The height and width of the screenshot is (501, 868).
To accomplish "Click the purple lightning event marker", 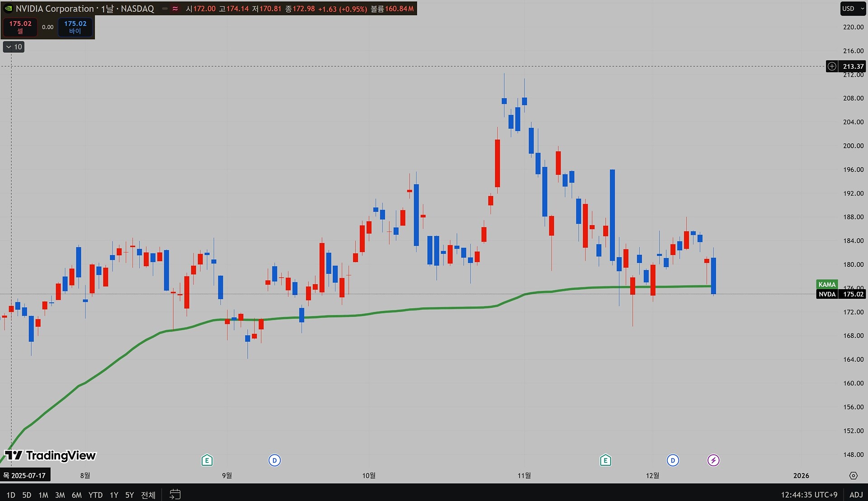I will (713, 460).
